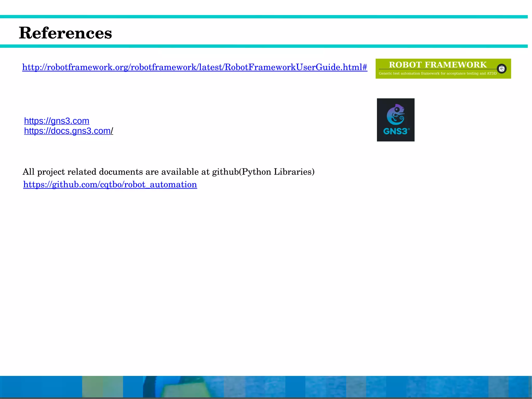Click the robot face icon in banner
The width and height of the screenshot is (532, 399).
click(501, 69)
